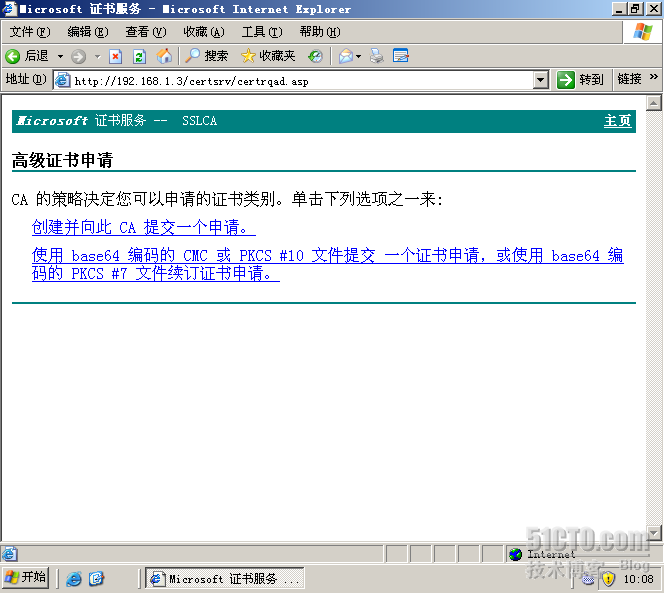664x593 pixels.
Task: Open the Search (搜索) toolbar button
Action: tap(207, 56)
